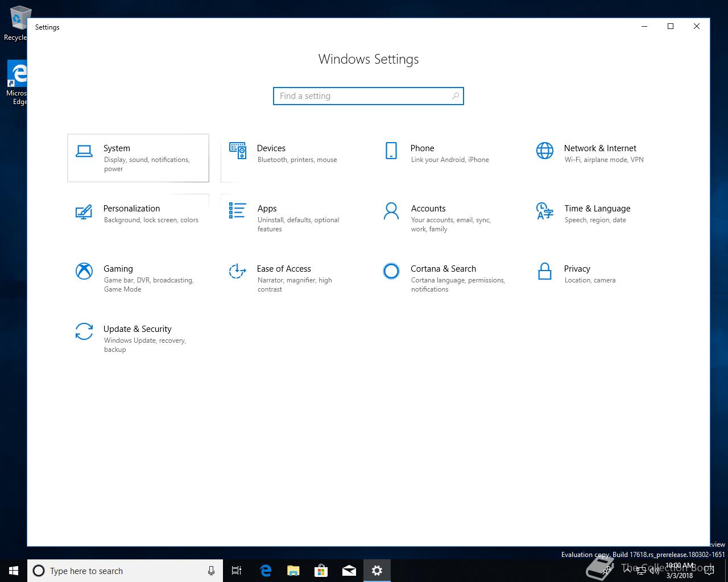Open Task View from the taskbar

[237, 571]
